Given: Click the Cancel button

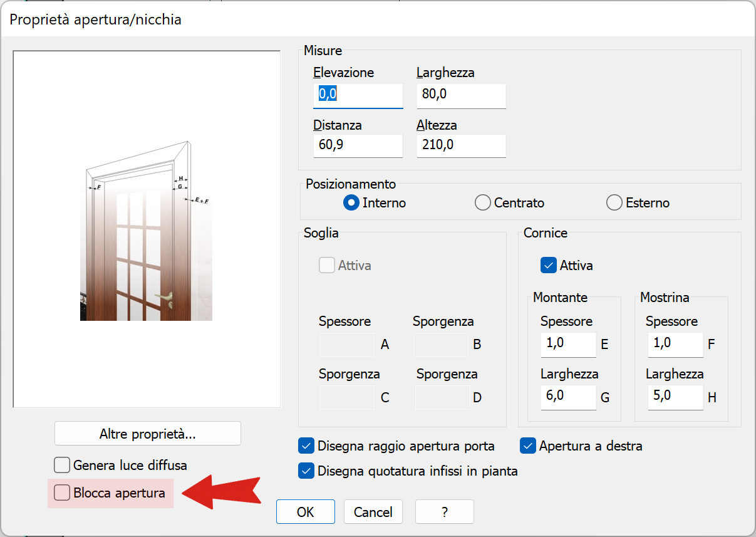Looking at the screenshot, I should click(x=373, y=512).
